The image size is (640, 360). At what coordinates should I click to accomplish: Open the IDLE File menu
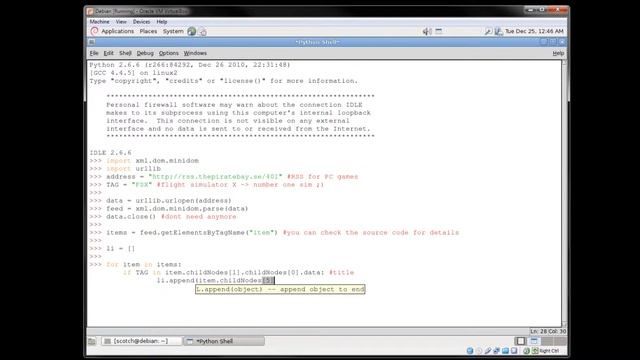click(x=94, y=53)
